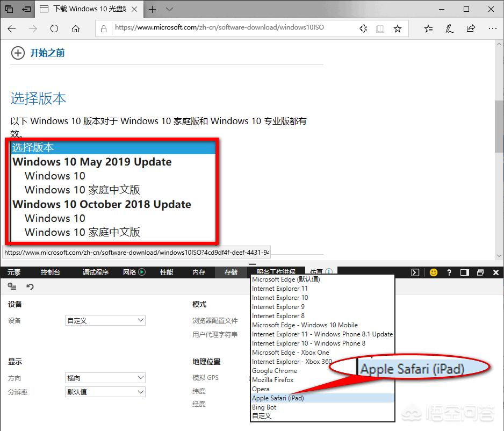
Task: Toggle the DevTools console panel
Action: (415, 272)
